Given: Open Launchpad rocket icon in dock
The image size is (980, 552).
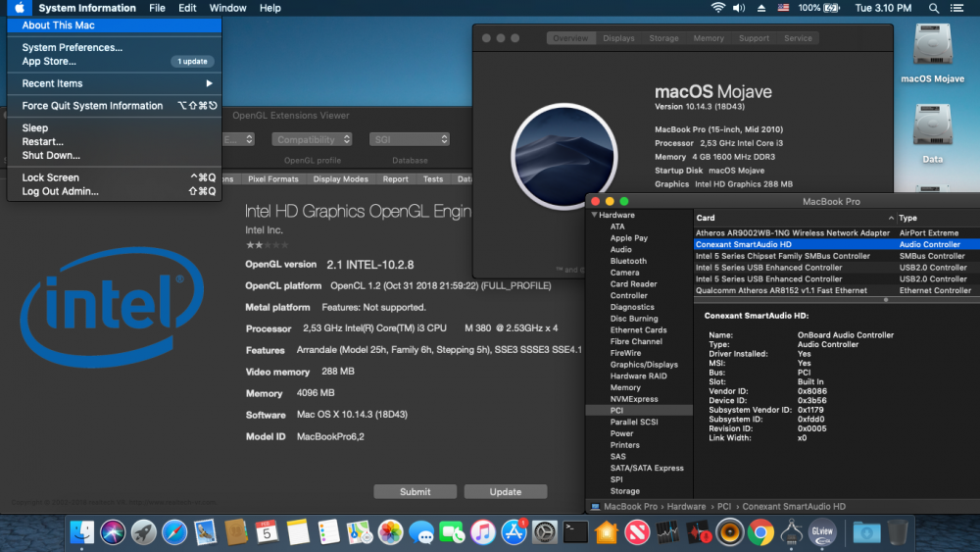Looking at the screenshot, I should point(144,532).
